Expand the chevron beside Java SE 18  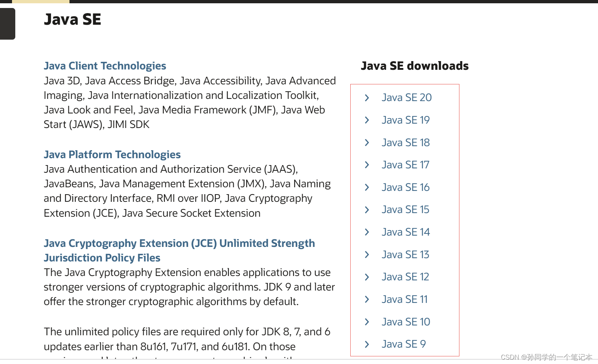[367, 143]
